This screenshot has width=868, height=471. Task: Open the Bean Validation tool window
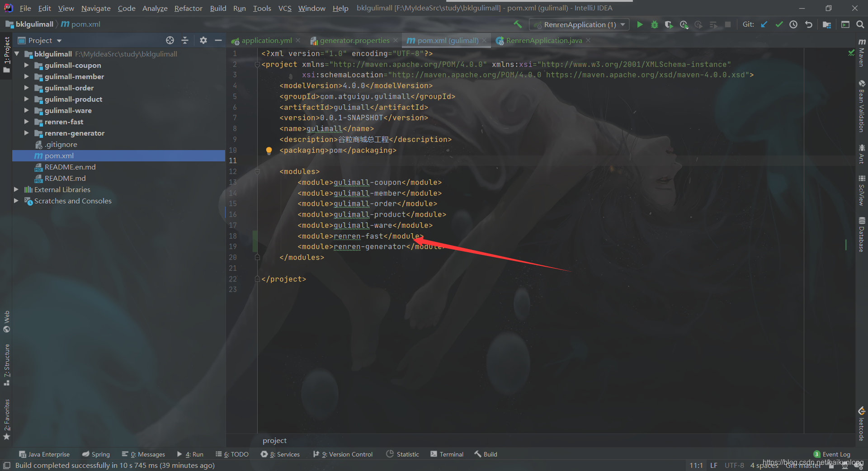(x=862, y=106)
